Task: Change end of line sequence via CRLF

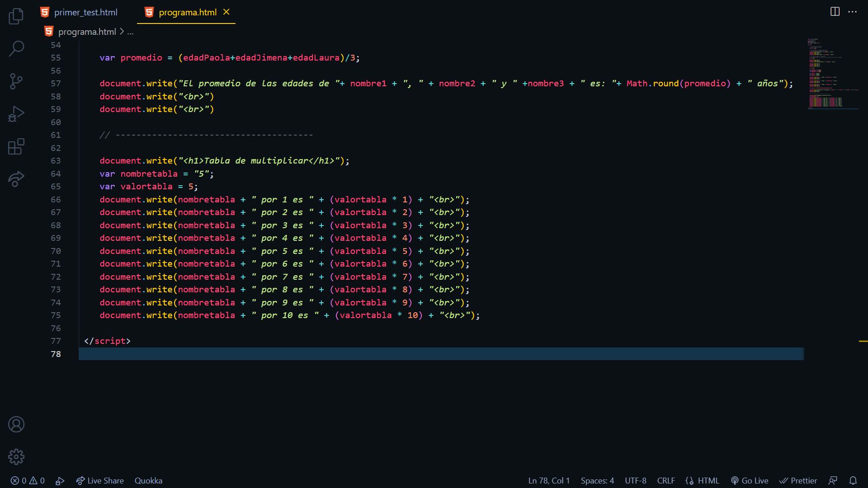Action: coord(665,481)
